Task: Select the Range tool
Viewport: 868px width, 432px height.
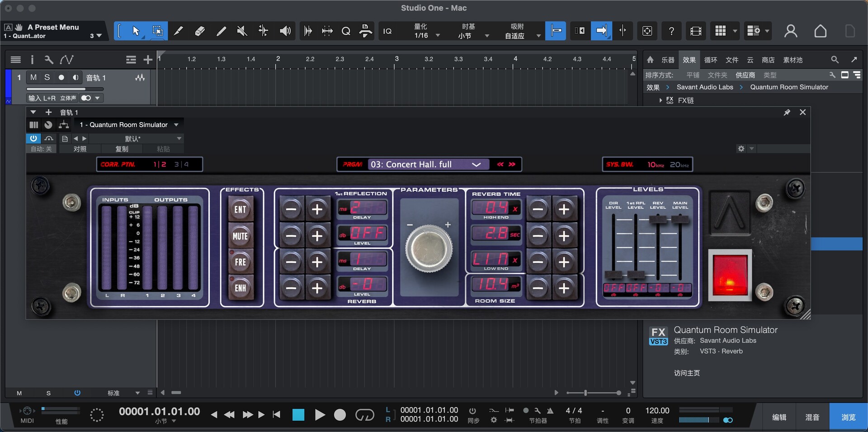Action: coord(157,31)
